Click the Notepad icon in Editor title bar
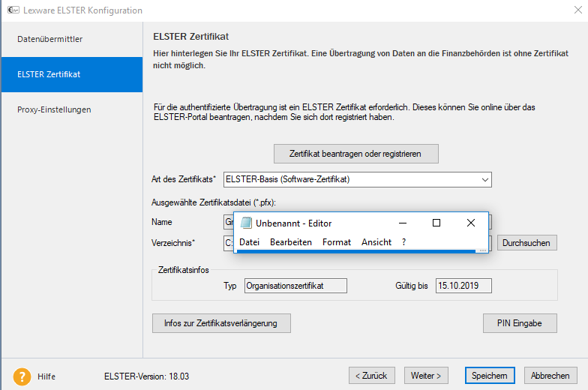The height and width of the screenshot is (390, 588). coord(246,223)
